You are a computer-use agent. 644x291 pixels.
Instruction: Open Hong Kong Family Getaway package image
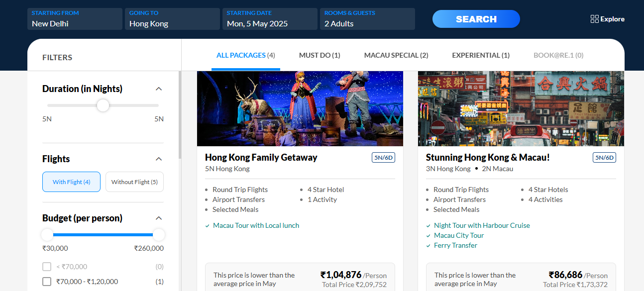coord(300,108)
